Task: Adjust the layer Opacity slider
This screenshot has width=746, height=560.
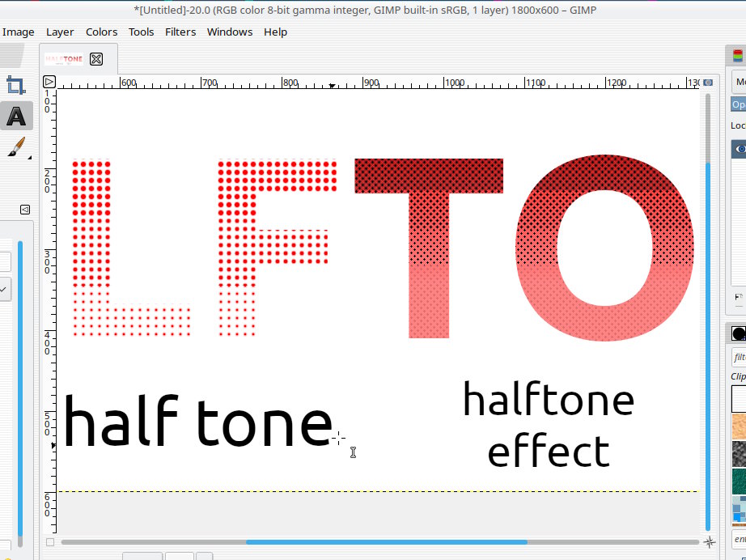Action: [739, 104]
